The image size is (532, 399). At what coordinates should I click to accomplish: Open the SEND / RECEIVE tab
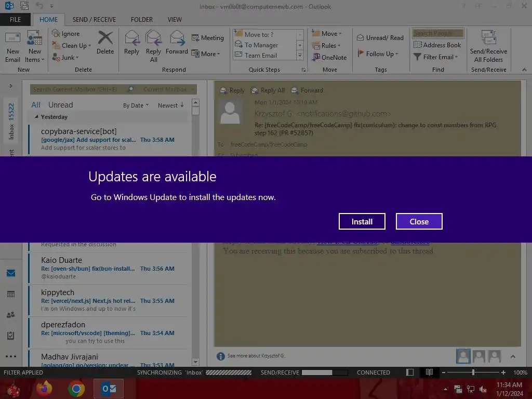click(94, 20)
